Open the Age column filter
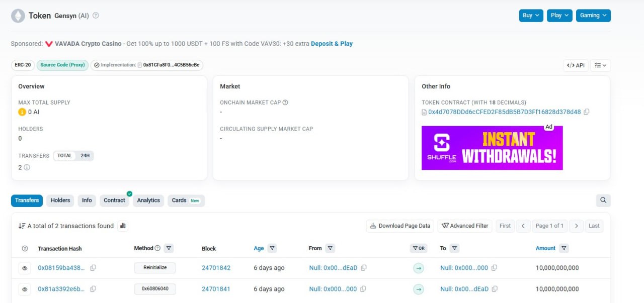This screenshot has width=644, height=303. [272, 248]
